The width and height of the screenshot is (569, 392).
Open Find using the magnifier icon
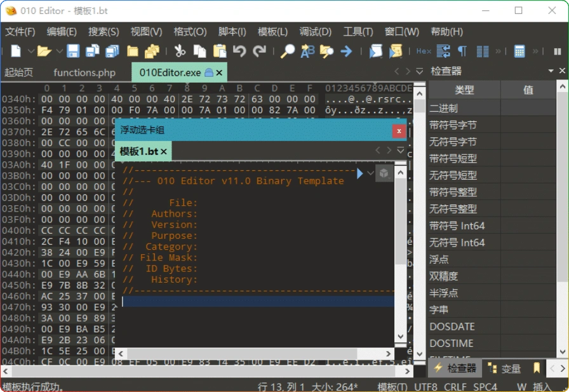[x=288, y=51]
